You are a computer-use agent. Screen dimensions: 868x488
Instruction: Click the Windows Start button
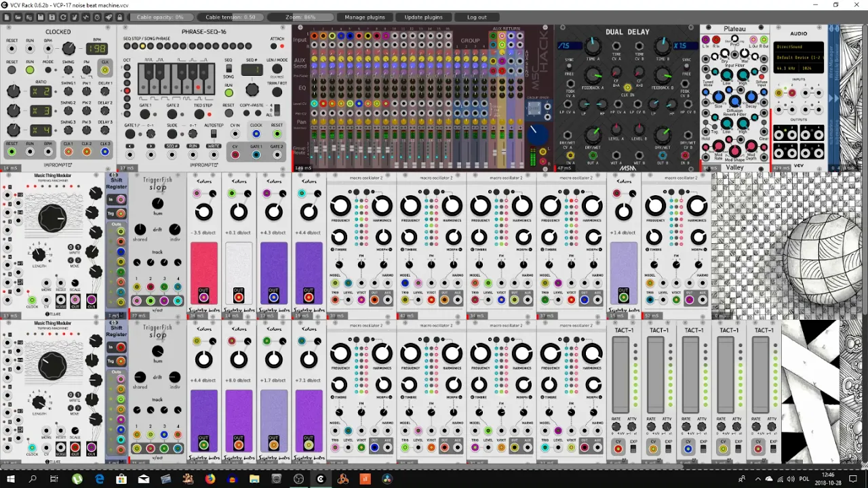click(x=10, y=479)
